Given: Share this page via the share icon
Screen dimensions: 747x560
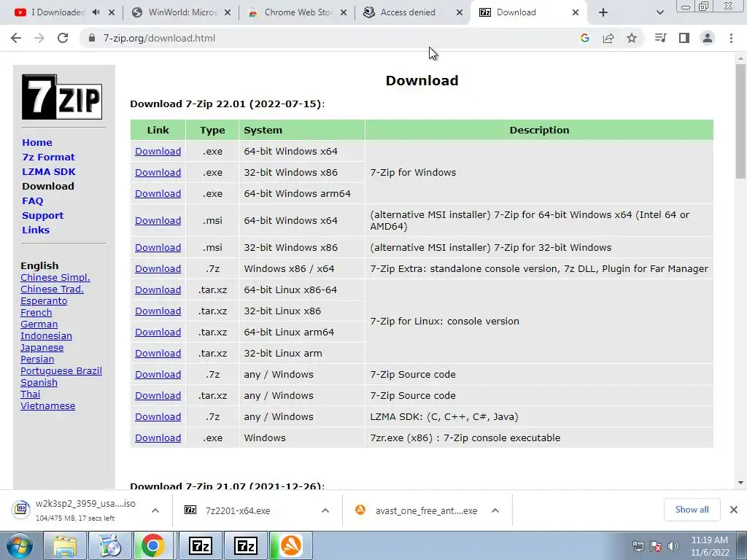Looking at the screenshot, I should click(x=608, y=38).
